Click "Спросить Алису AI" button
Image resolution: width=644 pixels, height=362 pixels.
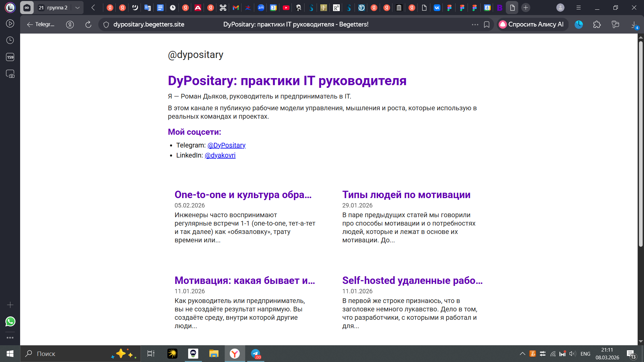point(532,24)
